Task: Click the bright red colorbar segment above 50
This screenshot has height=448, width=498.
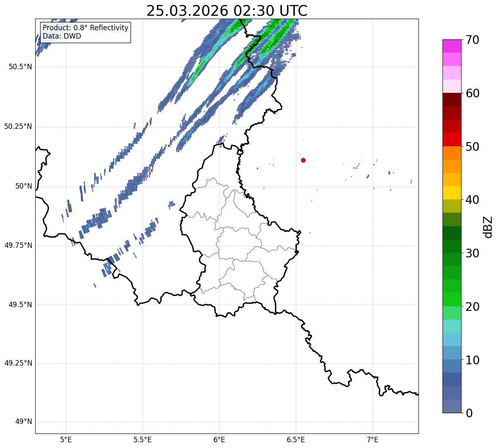Action: [452, 139]
